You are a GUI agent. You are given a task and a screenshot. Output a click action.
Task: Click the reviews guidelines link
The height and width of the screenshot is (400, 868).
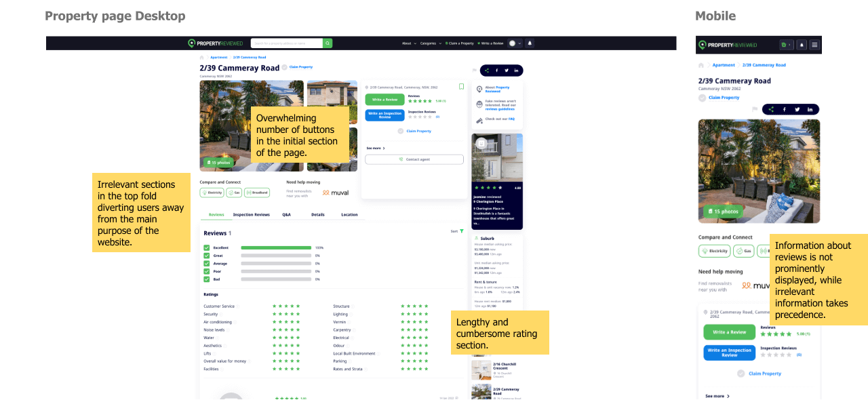coord(500,108)
